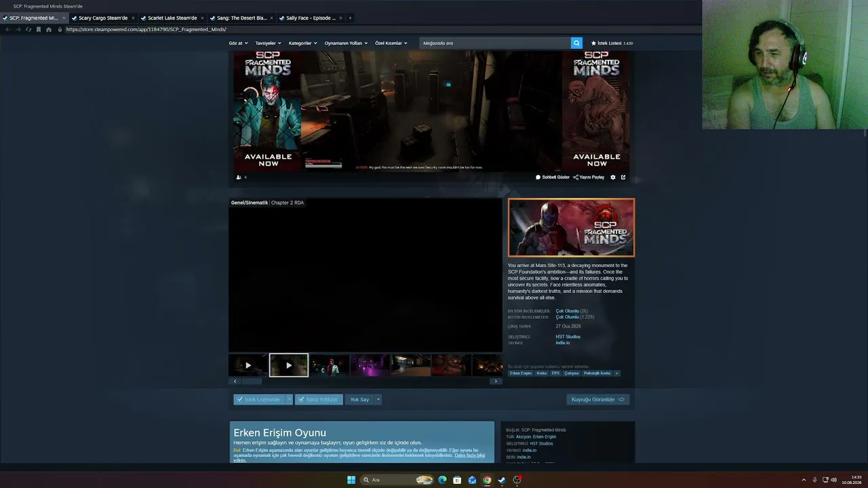Reload the Steam store page
Image resolution: width=868 pixels, height=488 pixels.
click(28, 30)
